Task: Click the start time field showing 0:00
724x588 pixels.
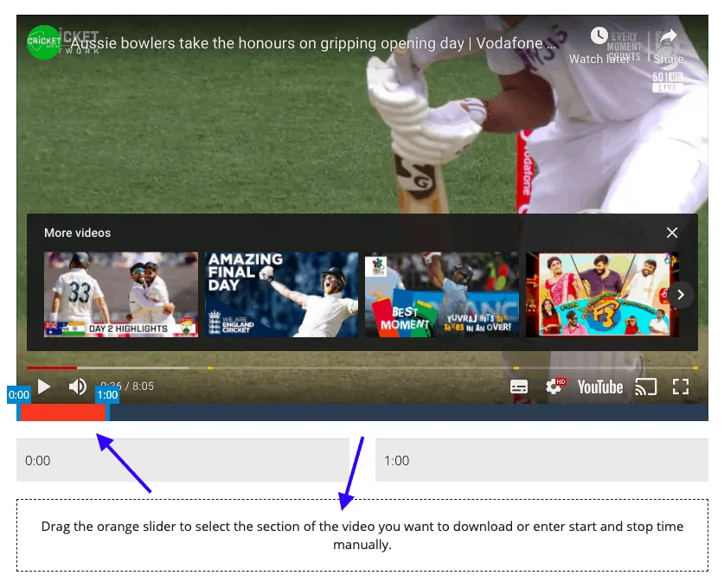Action: coord(183,460)
